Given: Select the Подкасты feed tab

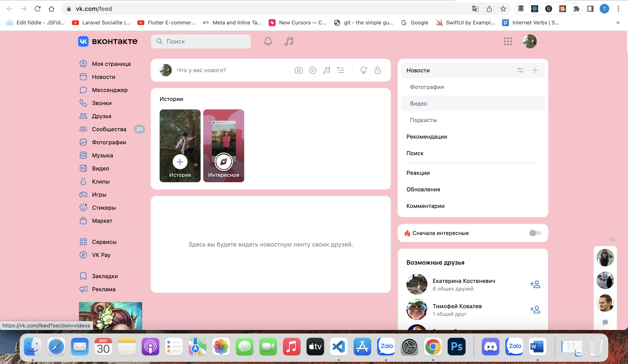Looking at the screenshot, I should (473, 120).
